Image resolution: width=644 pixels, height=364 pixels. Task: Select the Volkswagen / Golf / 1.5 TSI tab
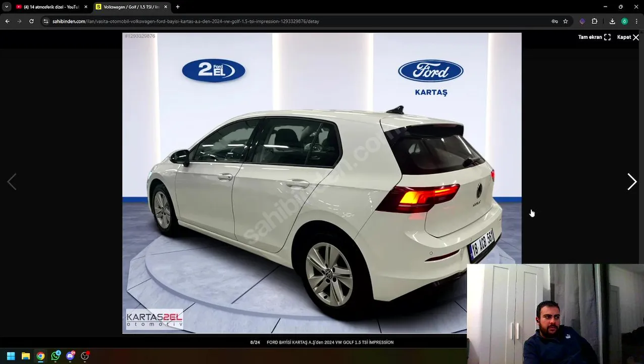(x=131, y=7)
